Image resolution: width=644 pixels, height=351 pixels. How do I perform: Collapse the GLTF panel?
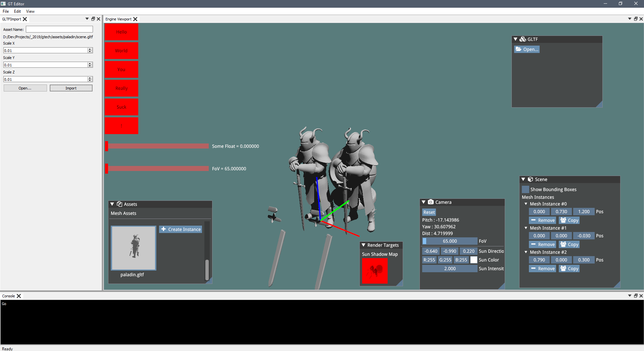[515, 39]
